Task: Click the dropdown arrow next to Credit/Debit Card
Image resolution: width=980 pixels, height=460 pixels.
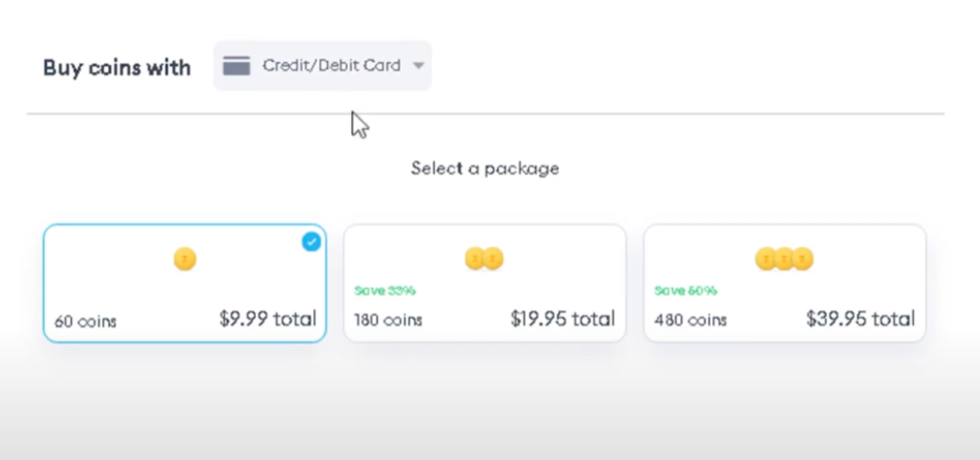Action: [417, 65]
